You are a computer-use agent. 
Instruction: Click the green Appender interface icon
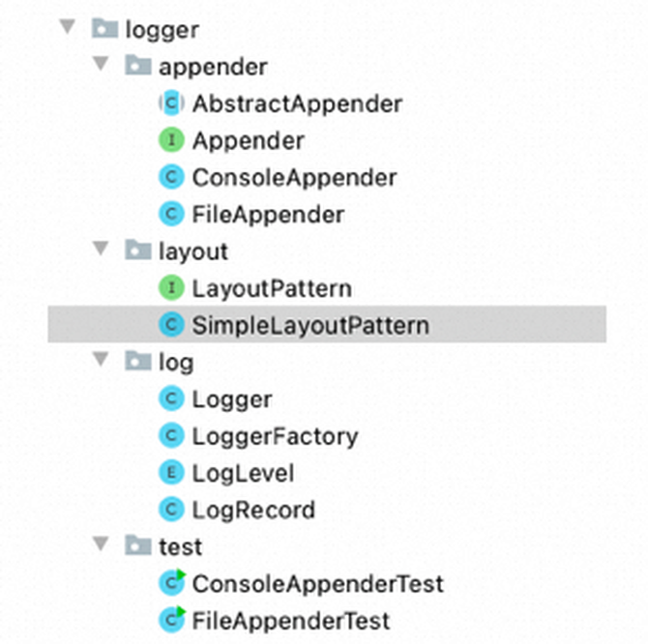(171, 140)
